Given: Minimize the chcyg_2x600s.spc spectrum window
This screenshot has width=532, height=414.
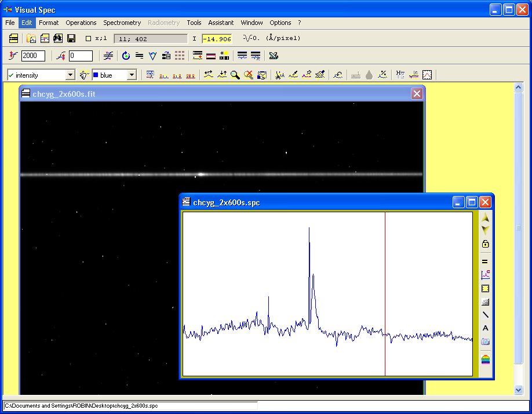Looking at the screenshot, I should pyautogui.click(x=458, y=202).
